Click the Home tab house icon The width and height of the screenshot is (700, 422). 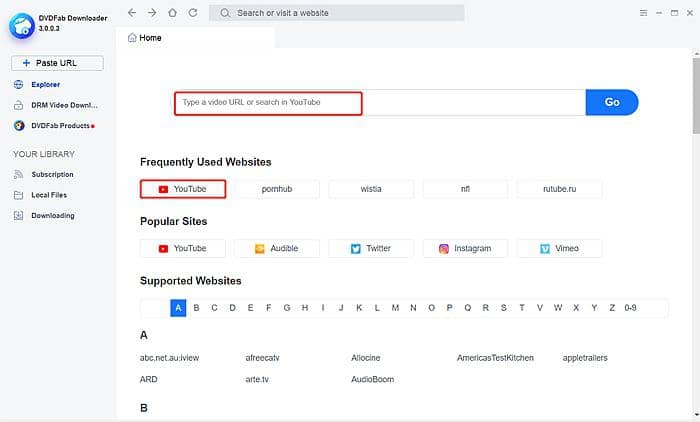tap(132, 38)
